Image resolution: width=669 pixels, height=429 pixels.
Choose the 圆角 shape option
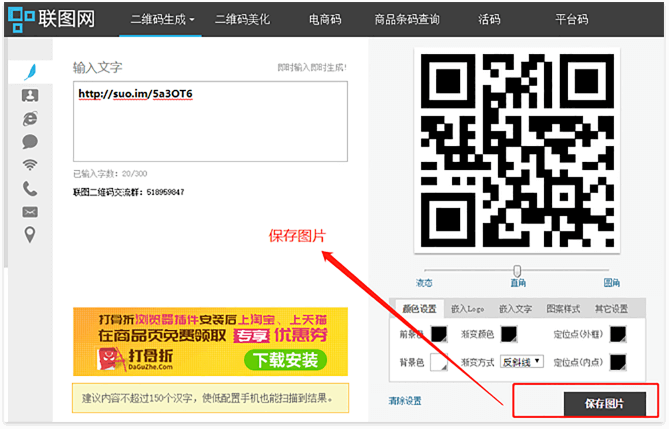tap(611, 283)
